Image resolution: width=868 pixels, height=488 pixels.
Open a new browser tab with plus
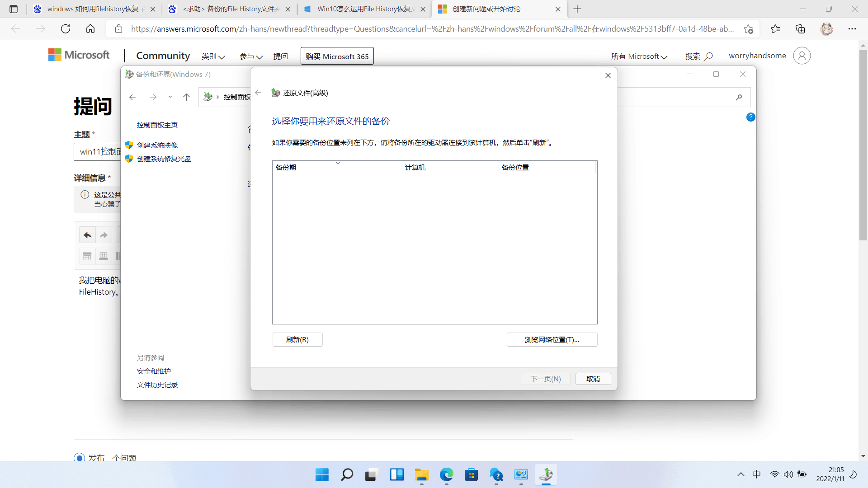point(577,9)
